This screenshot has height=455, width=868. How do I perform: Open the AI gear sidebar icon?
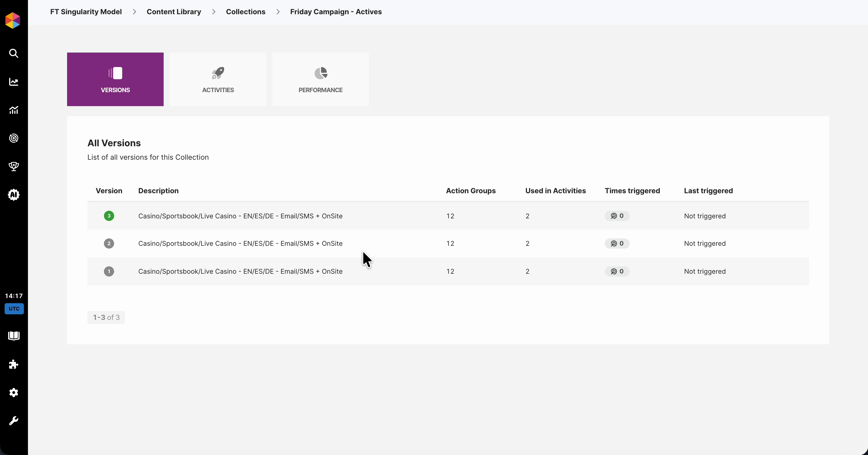[13, 195]
